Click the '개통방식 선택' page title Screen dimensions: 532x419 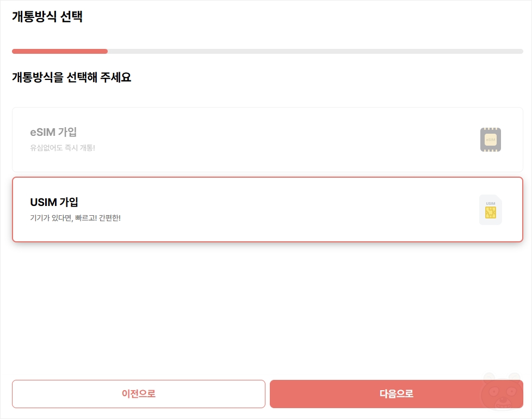point(47,16)
